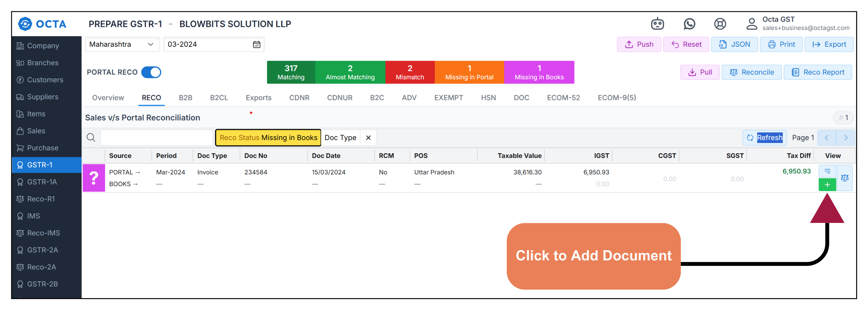This screenshot has width=868, height=313.
Task: Select the red Mismatch status tile
Action: [x=409, y=72]
